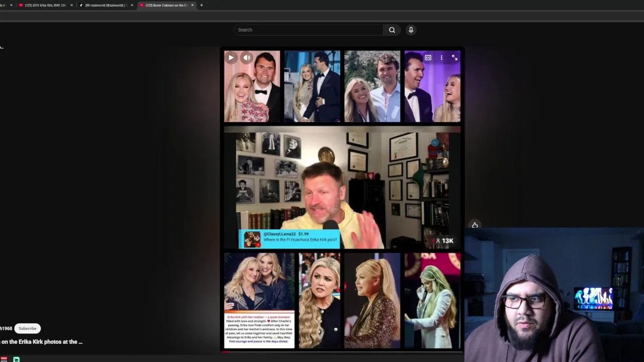
Task: Select the 'Baron Coleman on the Er' tab
Action: [166, 5]
